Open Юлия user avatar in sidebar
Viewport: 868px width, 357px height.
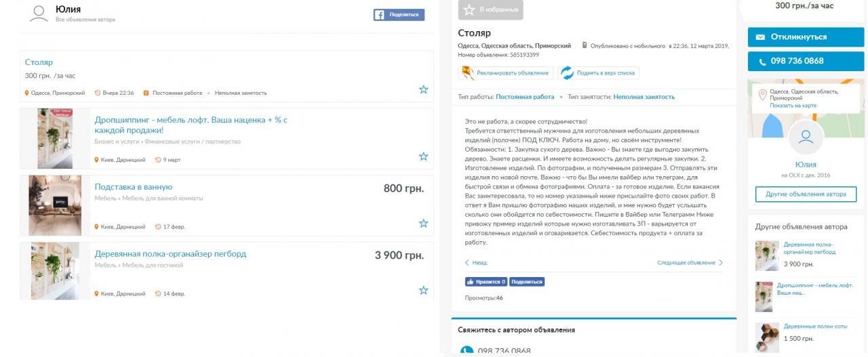click(x=806, y=138)
